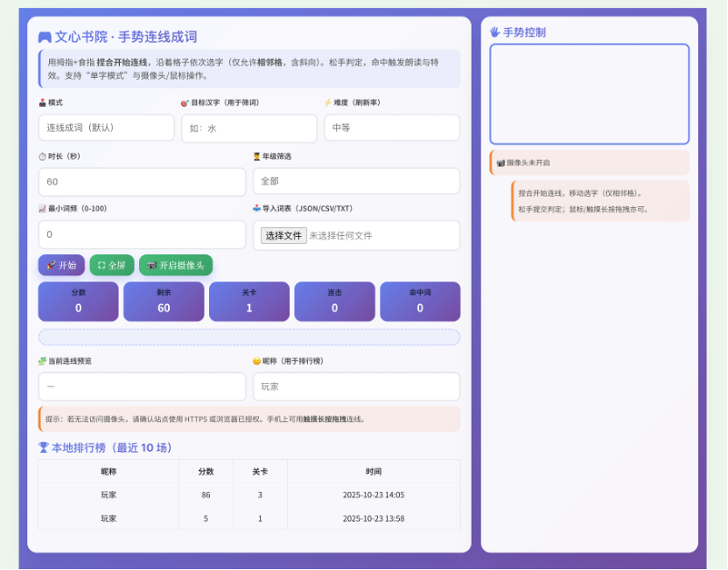The width and height of the screenshot is (728, 570).
Task: Click the 选择文件 button
Action: [283, 236]
